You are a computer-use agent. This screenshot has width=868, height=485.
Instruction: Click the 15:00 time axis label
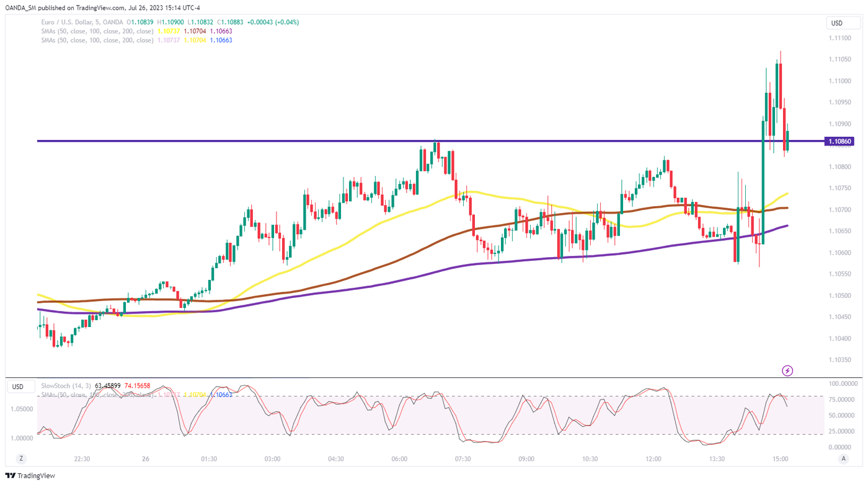[781, 459]
